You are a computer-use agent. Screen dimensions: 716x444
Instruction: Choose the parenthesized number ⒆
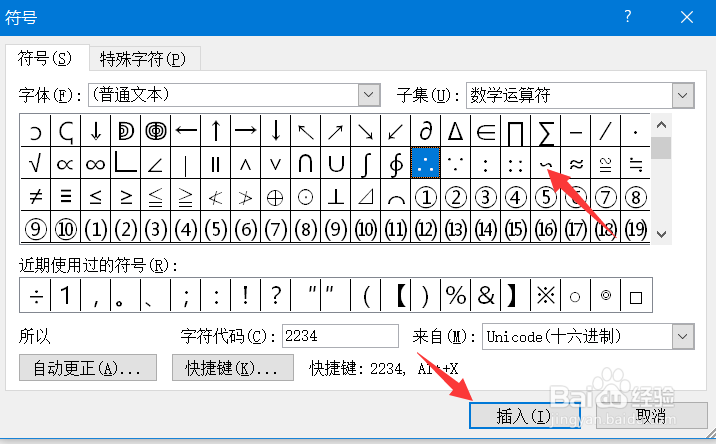635,228
